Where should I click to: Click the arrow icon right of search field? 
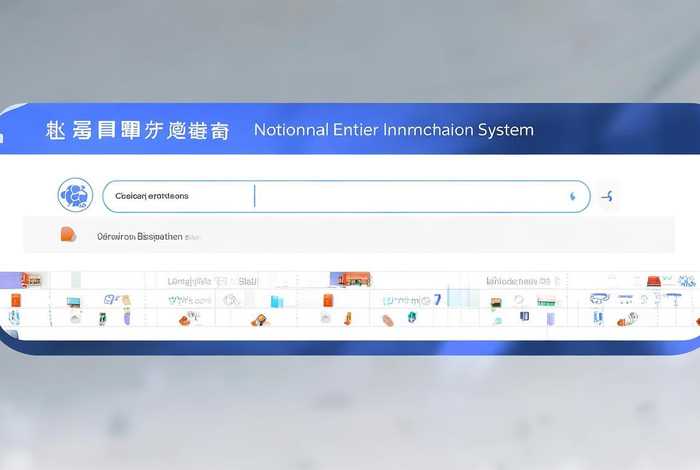pos(607,196)
